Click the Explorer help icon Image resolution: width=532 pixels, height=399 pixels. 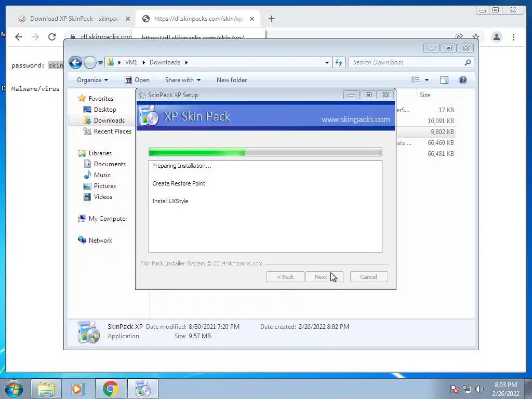point(463,80)
